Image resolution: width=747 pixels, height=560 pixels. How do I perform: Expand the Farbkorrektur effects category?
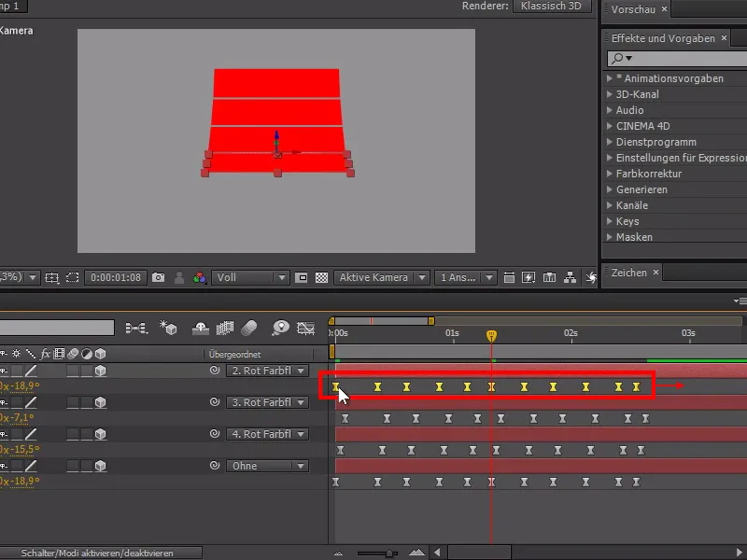pos(610,174)
